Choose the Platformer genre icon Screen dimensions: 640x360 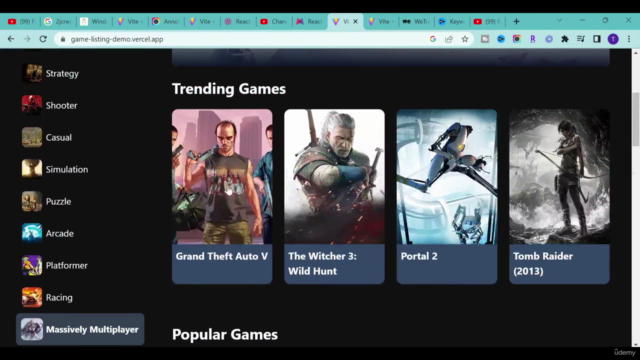pos(32,265)
